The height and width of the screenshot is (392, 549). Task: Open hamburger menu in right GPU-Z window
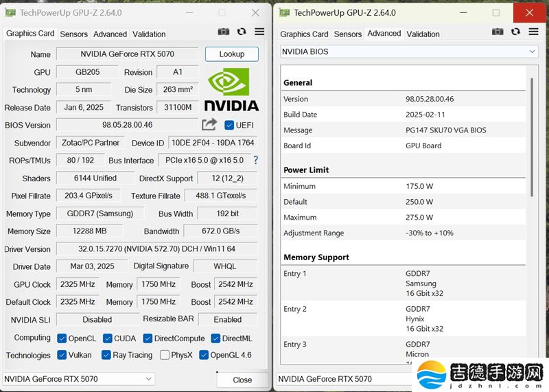pos(534,32)
